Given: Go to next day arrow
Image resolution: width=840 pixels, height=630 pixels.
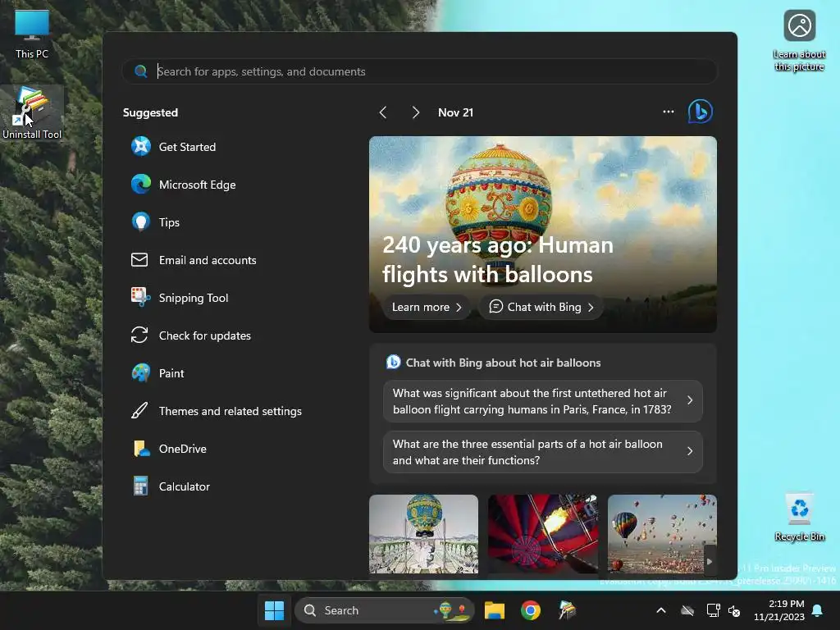Looking at the screenshot, I should (x=415, y=112).
